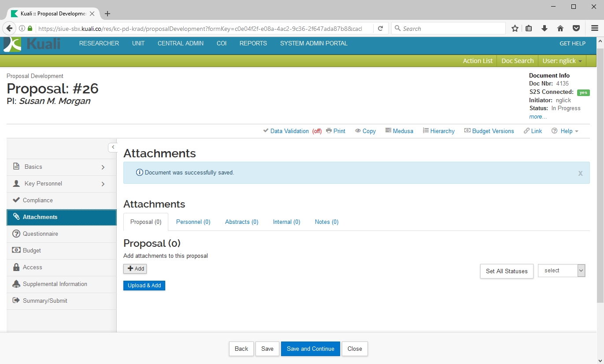Click the Print icon in document toolbar

click(x=329, y=131)
